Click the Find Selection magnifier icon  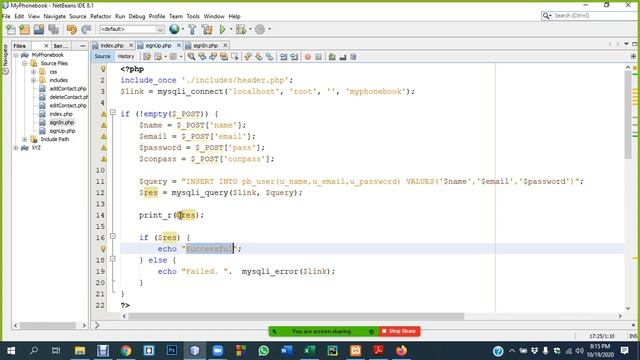[191, 57]
